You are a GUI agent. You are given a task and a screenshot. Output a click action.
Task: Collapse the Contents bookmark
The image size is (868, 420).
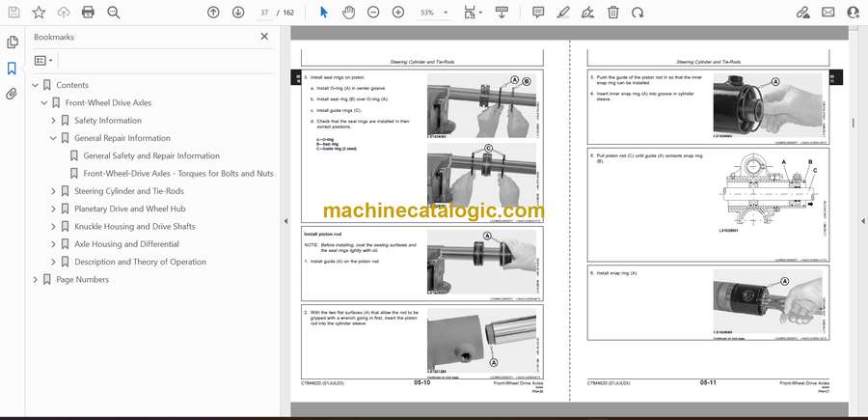tap(36, 85)
